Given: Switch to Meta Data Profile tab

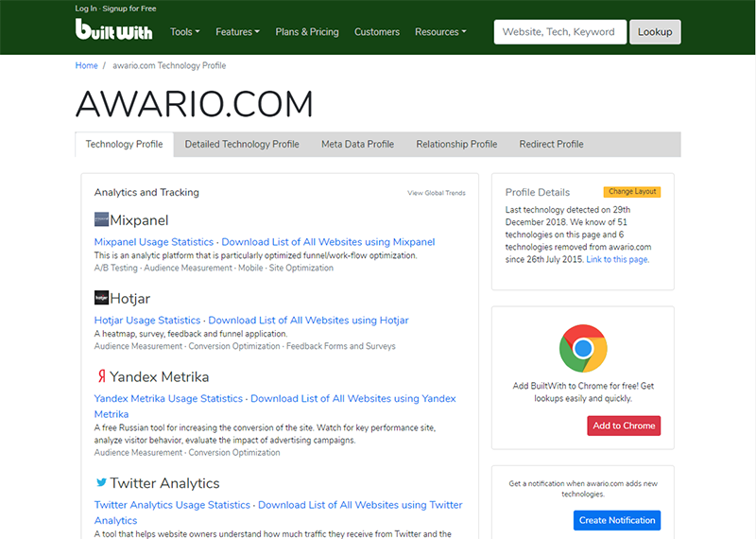Looking at the screenshot, I should (x=358, y=145).
